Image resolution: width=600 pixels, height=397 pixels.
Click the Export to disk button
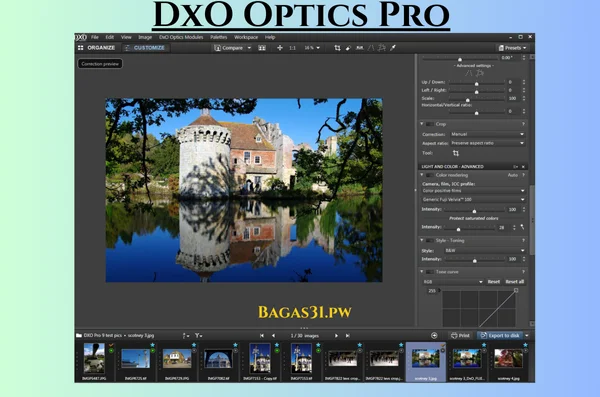500,336
